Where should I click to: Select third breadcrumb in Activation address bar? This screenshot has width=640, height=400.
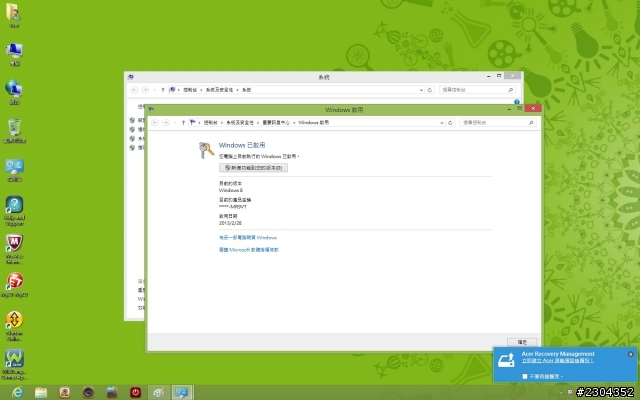tap(276, 122)
